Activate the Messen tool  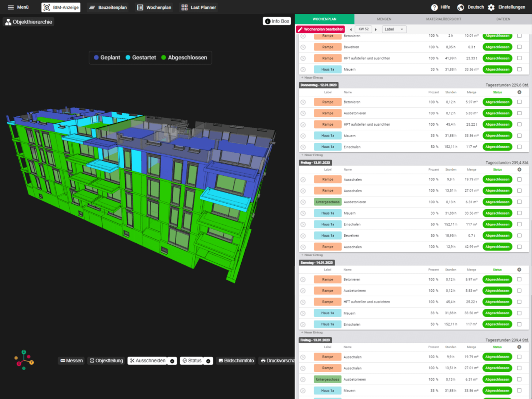pyautogui.click(x=71, y=361)
